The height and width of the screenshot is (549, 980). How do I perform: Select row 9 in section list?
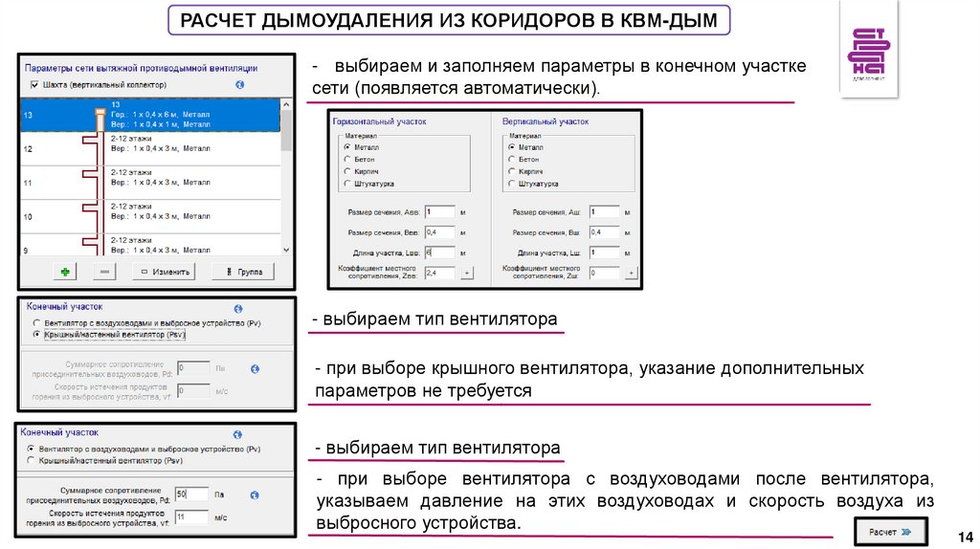click(x=150, y=245)
